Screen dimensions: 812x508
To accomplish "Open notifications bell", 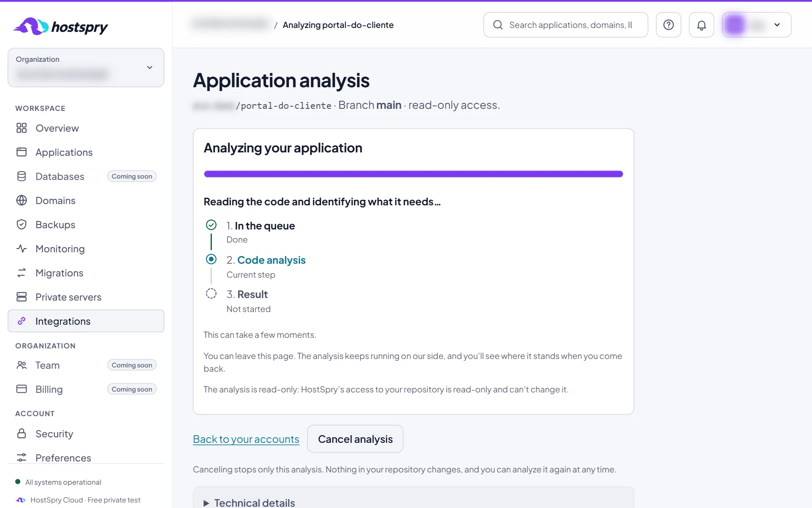I will tap(701, 25).
